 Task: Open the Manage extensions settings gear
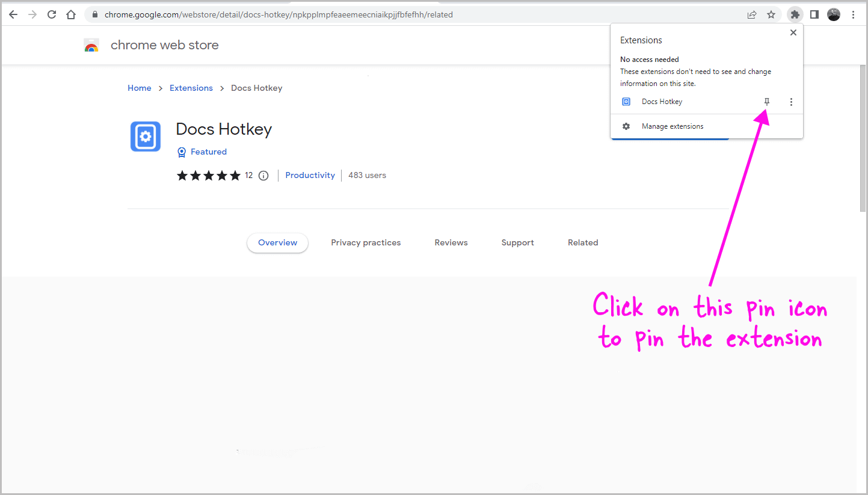click(626, 126)
